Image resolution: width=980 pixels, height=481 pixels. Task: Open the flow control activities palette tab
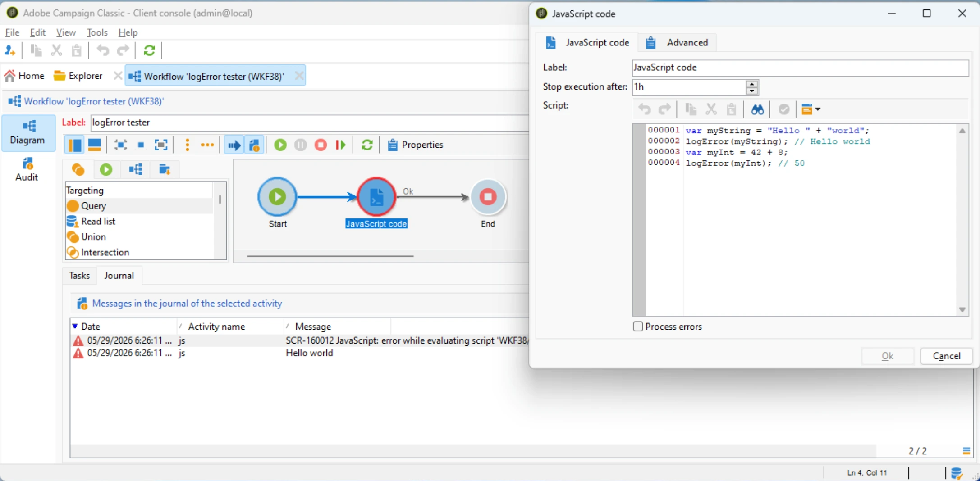point(106,170)
